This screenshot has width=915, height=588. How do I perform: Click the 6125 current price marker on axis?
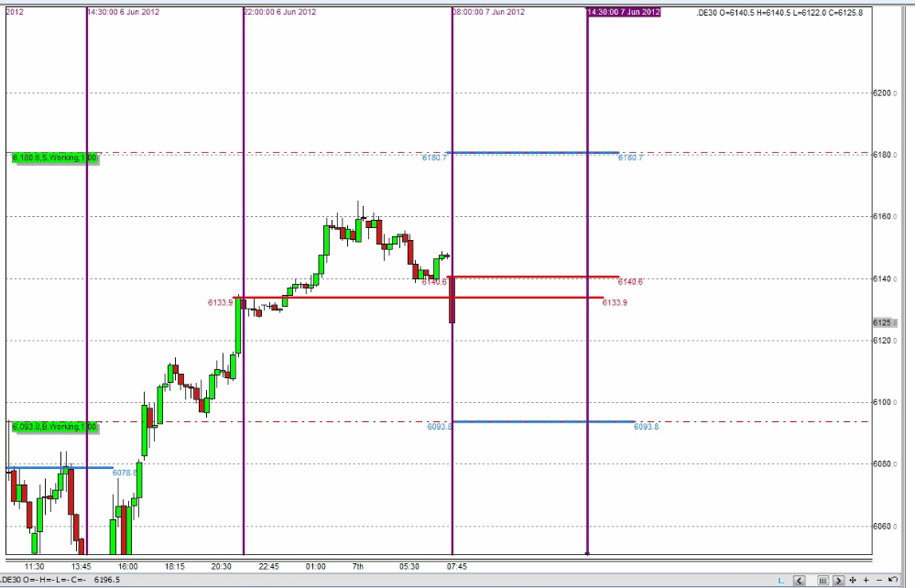884,322
